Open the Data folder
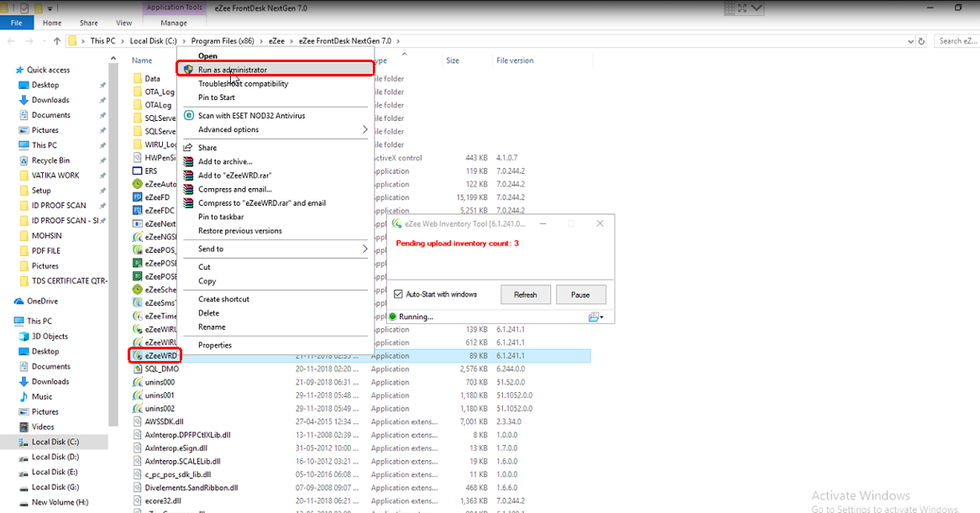The image size is (980, 513). pos(153,79)
